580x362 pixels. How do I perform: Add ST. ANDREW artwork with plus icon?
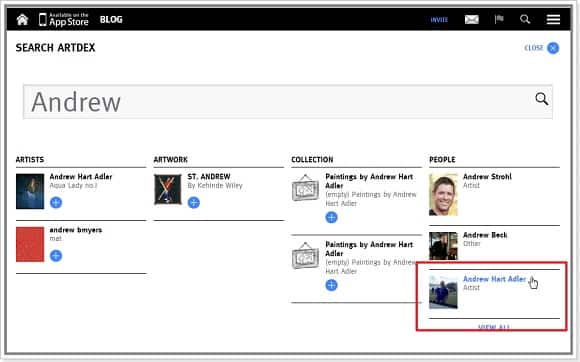(193, 203)
